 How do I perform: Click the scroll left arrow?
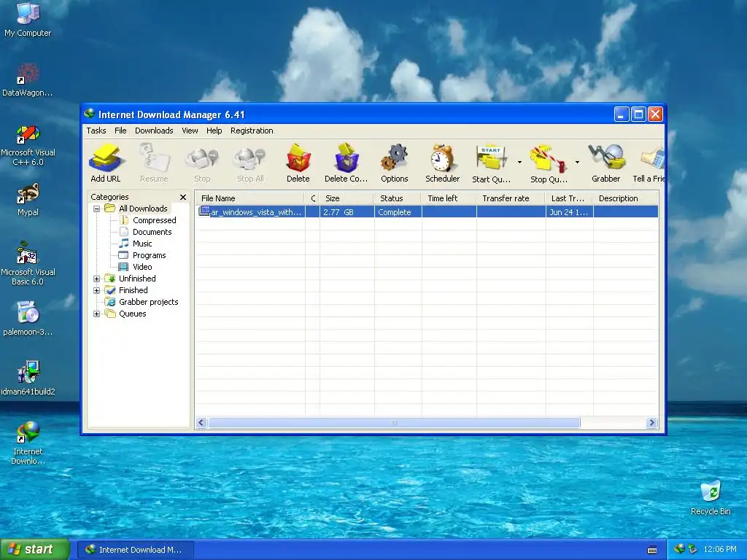201,422
